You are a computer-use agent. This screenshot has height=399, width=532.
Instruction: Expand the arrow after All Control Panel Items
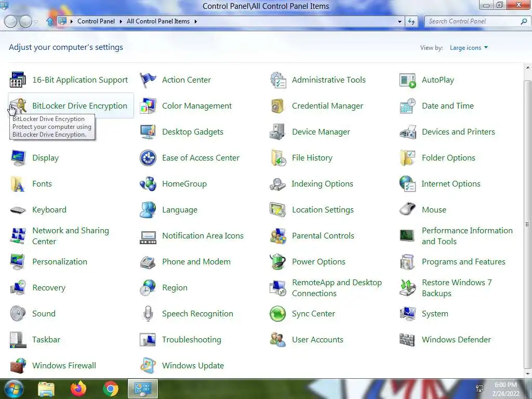pyautogui.click(x=196, y=21)
